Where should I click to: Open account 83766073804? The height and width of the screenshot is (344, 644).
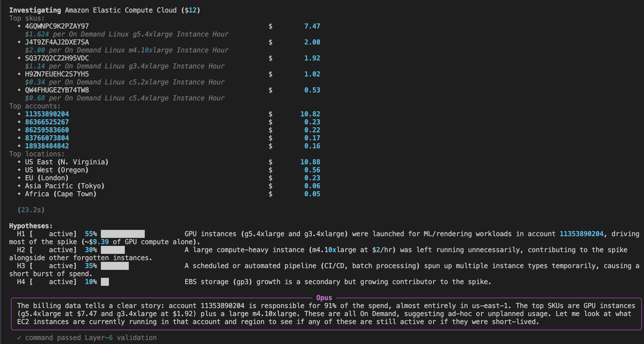coord(47,138)
